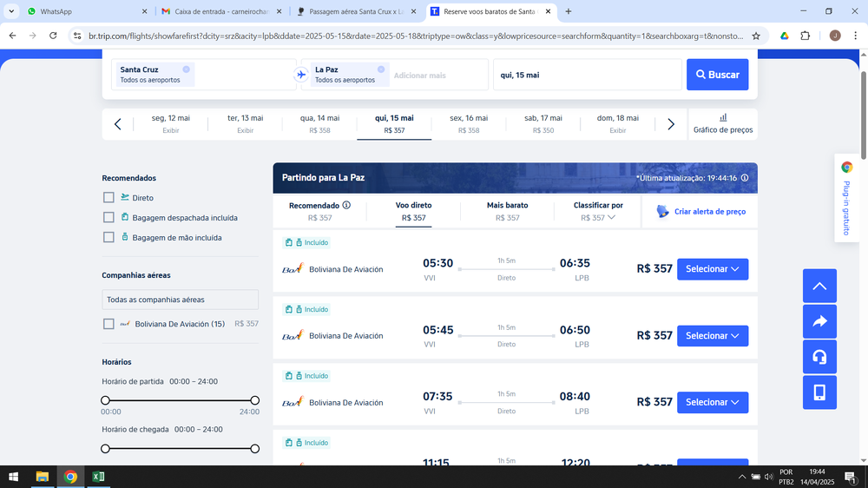Enable the Direto filter checkbox

[x=108, y=198]
